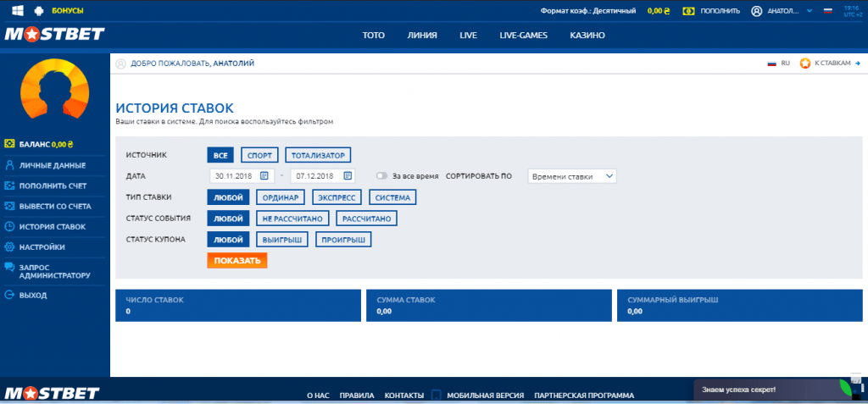868x404 pixels.
Task: Click the welcome user icon
Action: [x=120, y=64]
